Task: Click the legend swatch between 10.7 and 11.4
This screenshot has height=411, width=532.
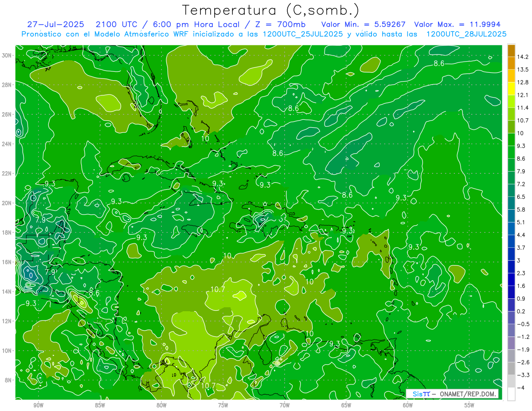Action: tap(511, 114)
